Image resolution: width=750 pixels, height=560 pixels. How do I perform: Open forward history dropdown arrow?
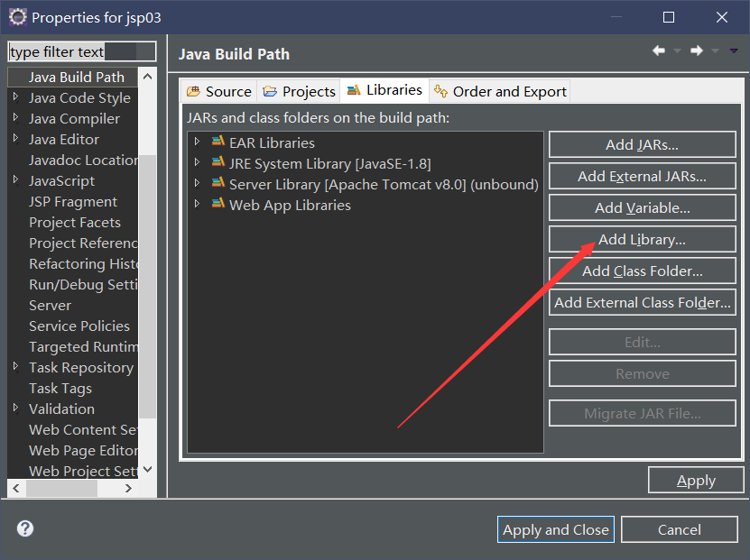pyautogui.click(x=715, y=50)
